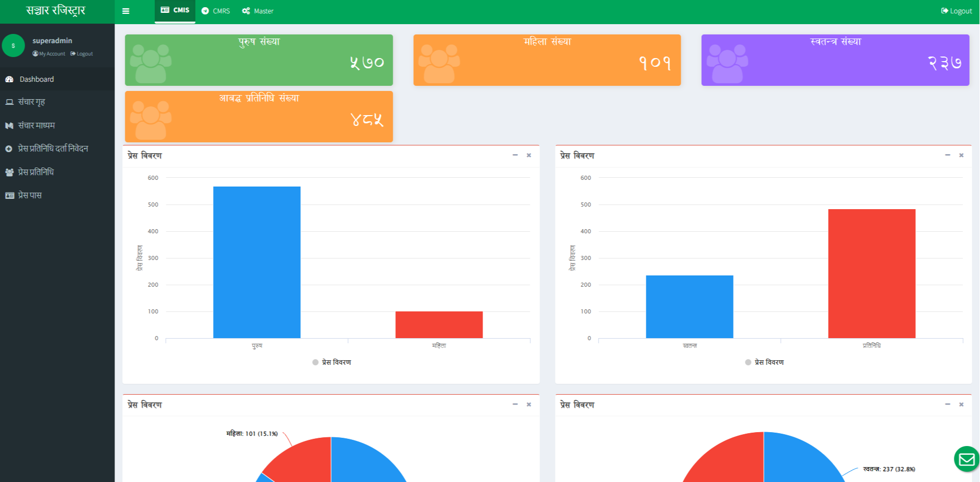Click the ID card icon beside प्रेस पास

[9, 195]
